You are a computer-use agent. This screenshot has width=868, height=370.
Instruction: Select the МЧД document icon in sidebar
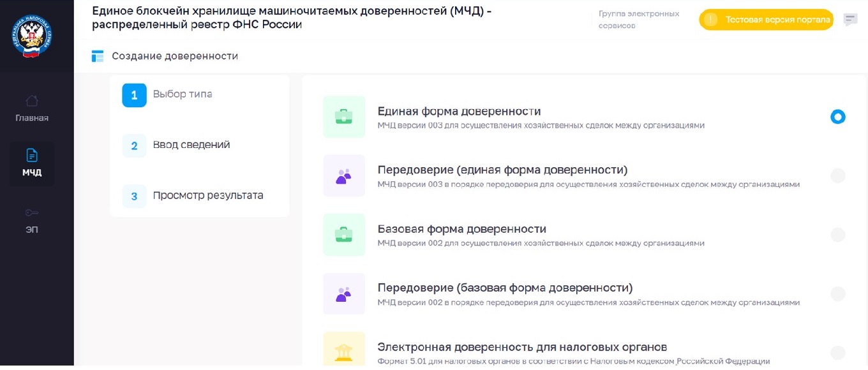click(x=31, y=155)
